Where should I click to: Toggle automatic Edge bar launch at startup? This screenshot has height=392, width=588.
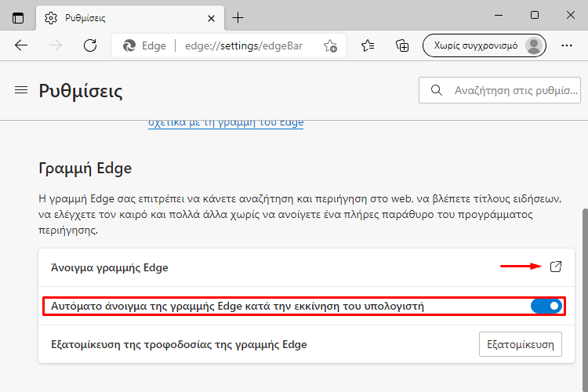point(546,306)
